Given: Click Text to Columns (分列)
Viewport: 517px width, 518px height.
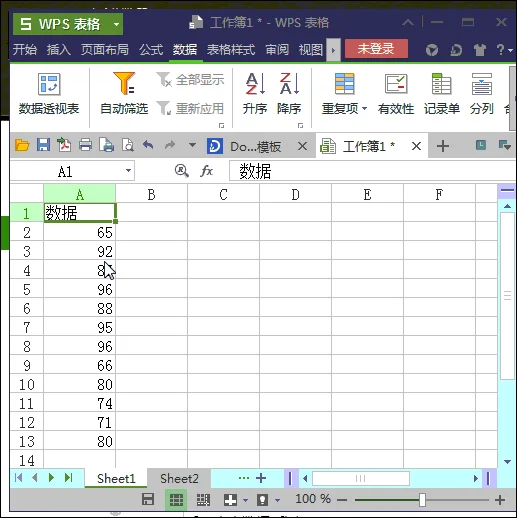Looking at the screenshot, I should pyautogui.click(x=482, y=94).
